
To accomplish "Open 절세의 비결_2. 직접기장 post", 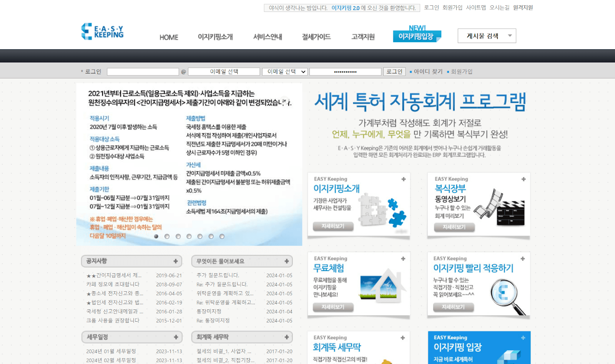I will click(226, 361).
